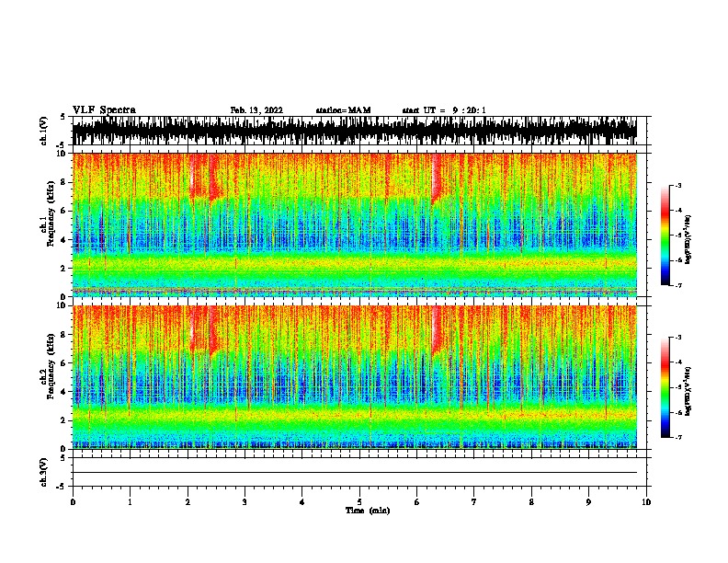Screen dimensions: 728x563
Task: Select the "start UT = 9:20:1" text
Action: [x=444, y=110]
